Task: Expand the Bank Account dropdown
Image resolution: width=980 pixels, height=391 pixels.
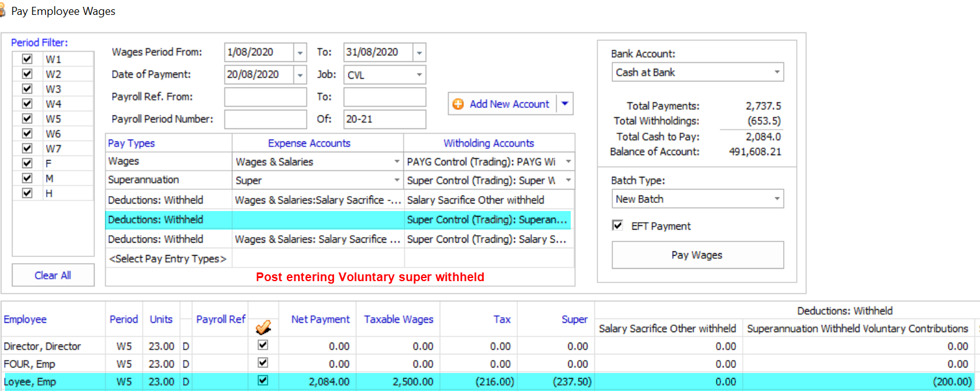Action: tap(776, 73)
